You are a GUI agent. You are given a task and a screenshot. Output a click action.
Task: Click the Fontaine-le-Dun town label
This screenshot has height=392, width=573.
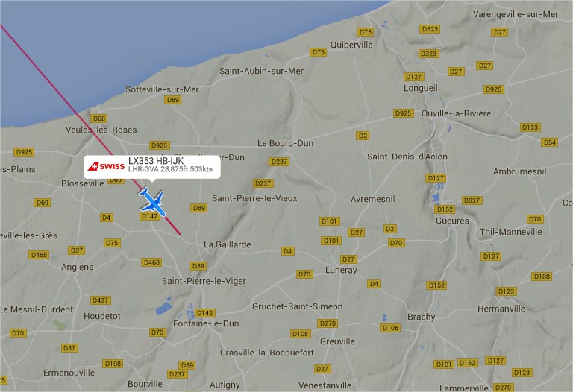206,323
